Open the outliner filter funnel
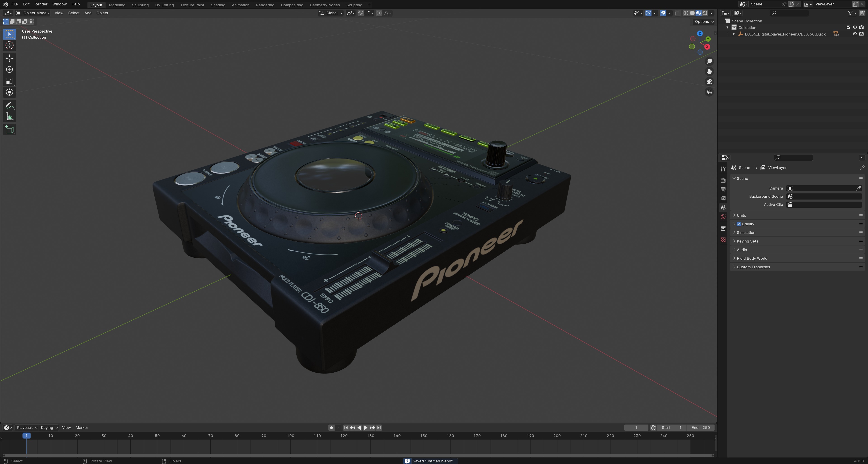868x464 pixels. [x=851, y=13]
